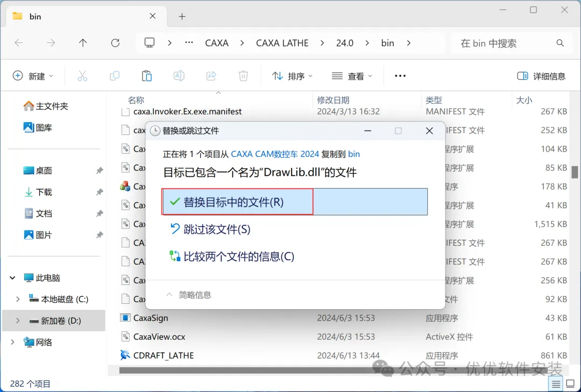
Task: Click the pin icon next to 文档
Action: click(100, 214)
